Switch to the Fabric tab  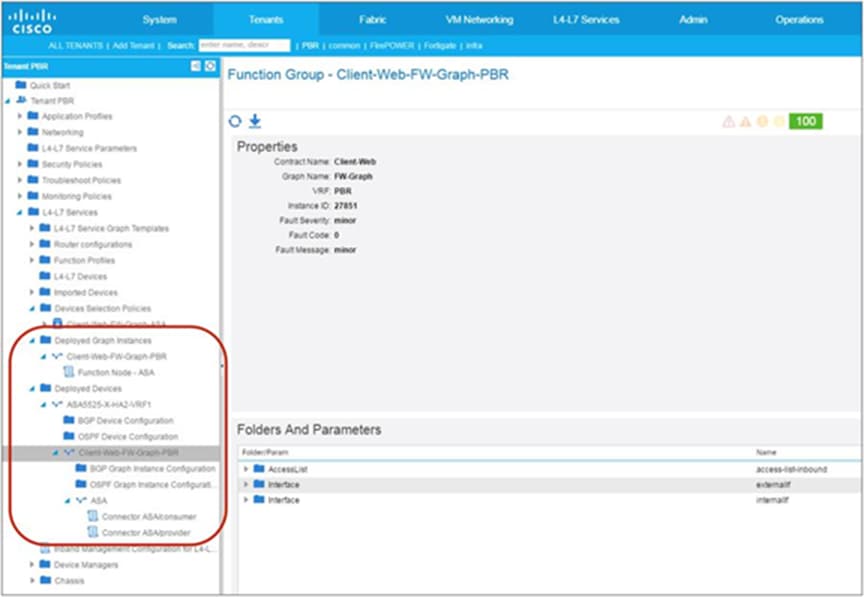click(x=372, y=20)
